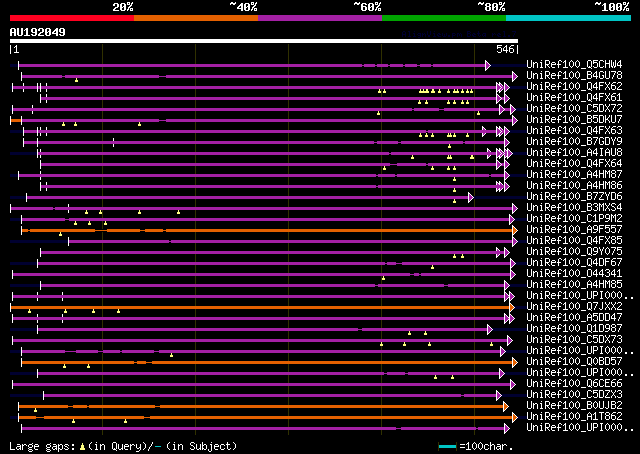Click the yellow gap marker below B7GDY9 bar
This screenshot has width=640, height=454.
[x=449, y=146]
